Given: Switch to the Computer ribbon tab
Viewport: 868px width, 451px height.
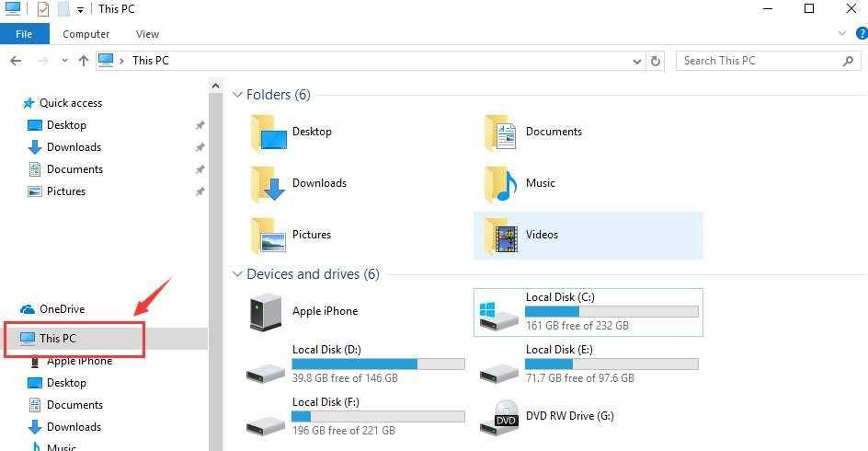Looking at the screenshot, I should [86, 34].
